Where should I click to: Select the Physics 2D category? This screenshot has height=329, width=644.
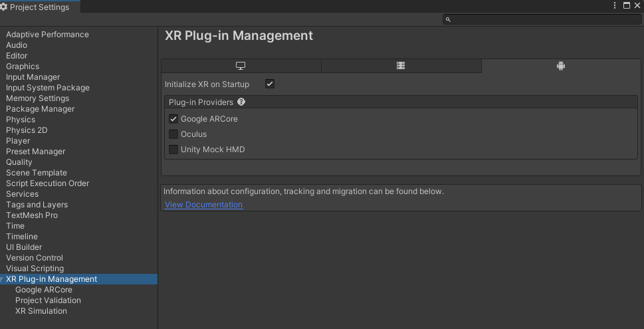tap(27, 131)
